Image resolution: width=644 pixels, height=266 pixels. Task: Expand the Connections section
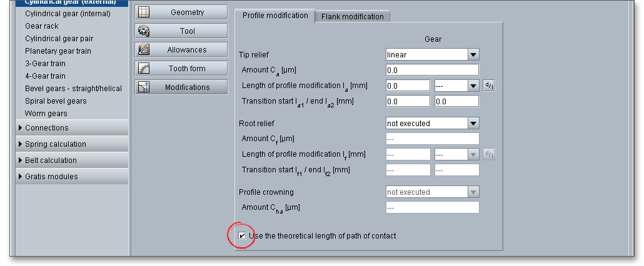pos(47,128)
